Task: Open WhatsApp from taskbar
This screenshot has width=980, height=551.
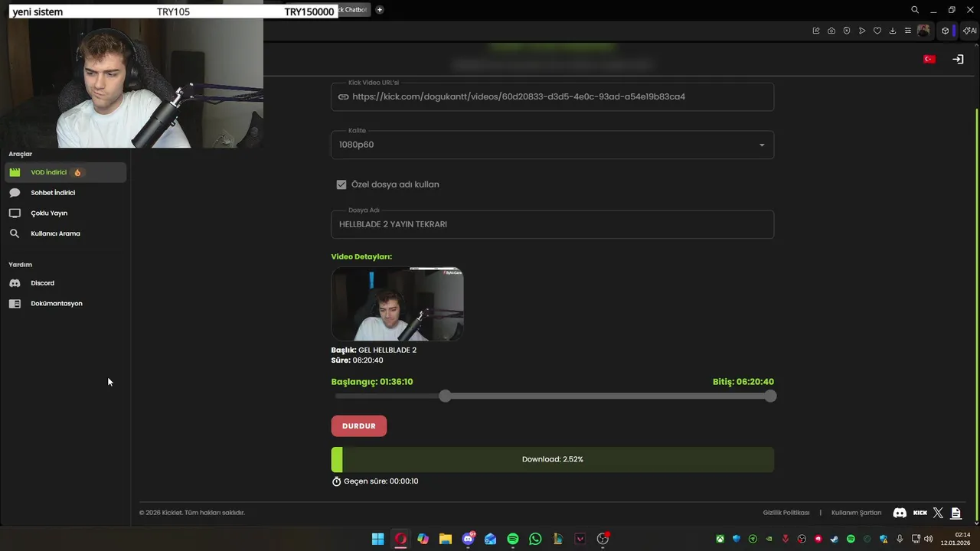Action: (535, 539)
